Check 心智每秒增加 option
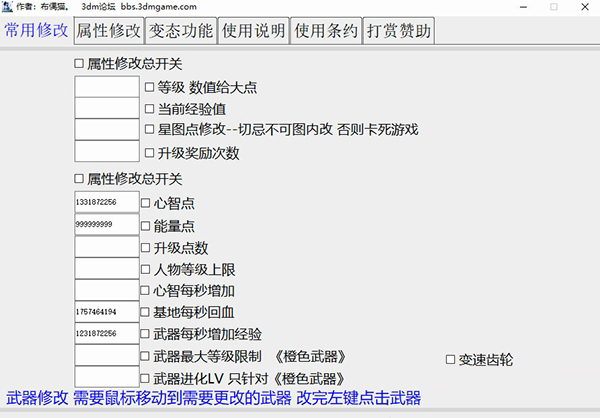The image size is (600, 418). point(145,291)
